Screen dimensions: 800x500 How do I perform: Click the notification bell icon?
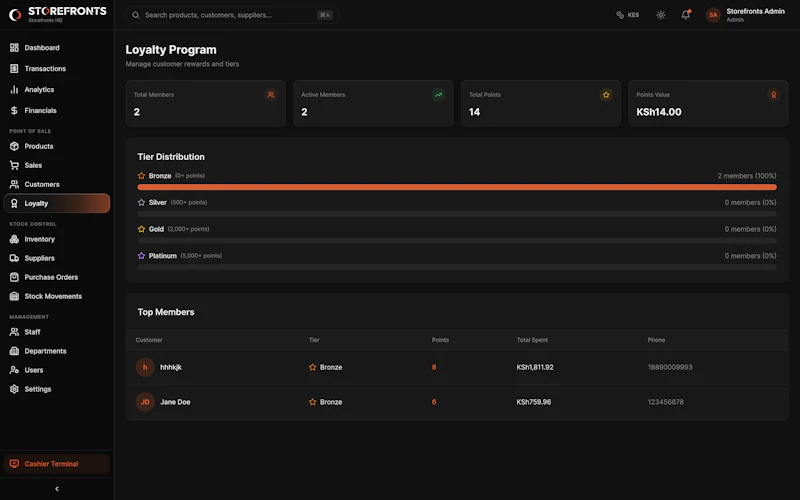click(x=686, y=15)
